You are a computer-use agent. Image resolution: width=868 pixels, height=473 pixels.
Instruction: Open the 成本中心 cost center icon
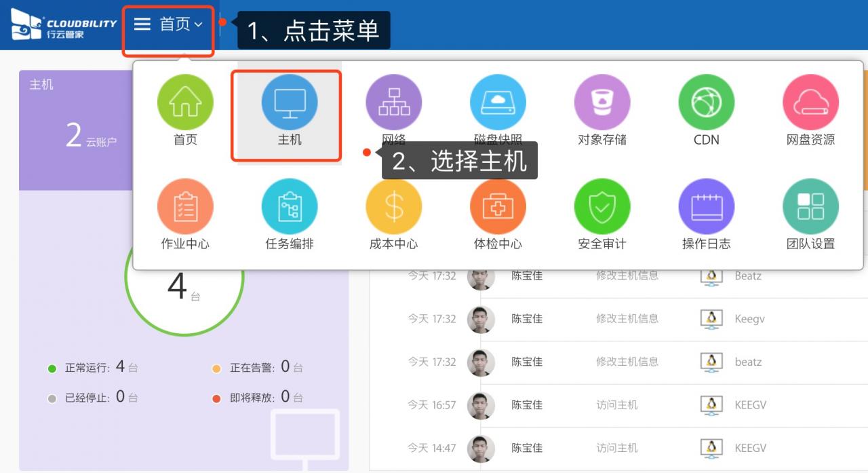click(394, 206)
